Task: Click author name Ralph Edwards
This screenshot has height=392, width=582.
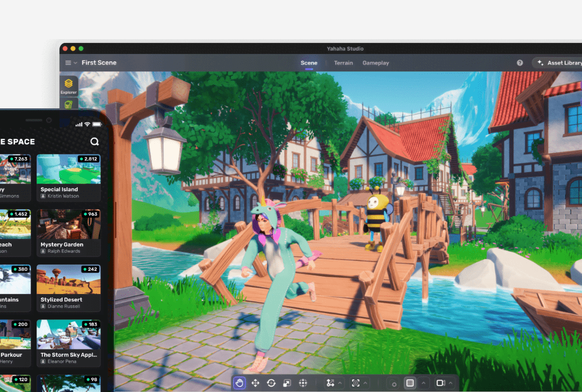Action: tap(64, 251)
